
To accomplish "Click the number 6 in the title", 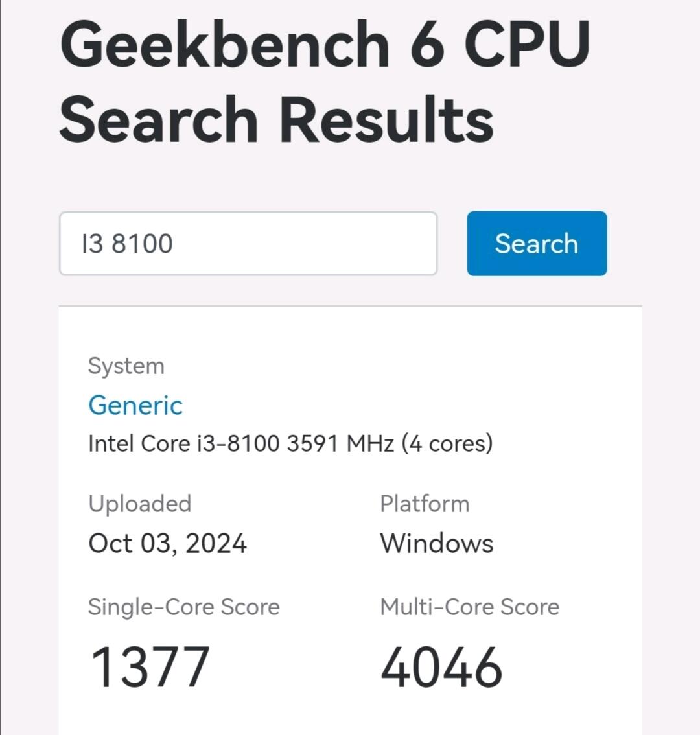I will [427, 45].
